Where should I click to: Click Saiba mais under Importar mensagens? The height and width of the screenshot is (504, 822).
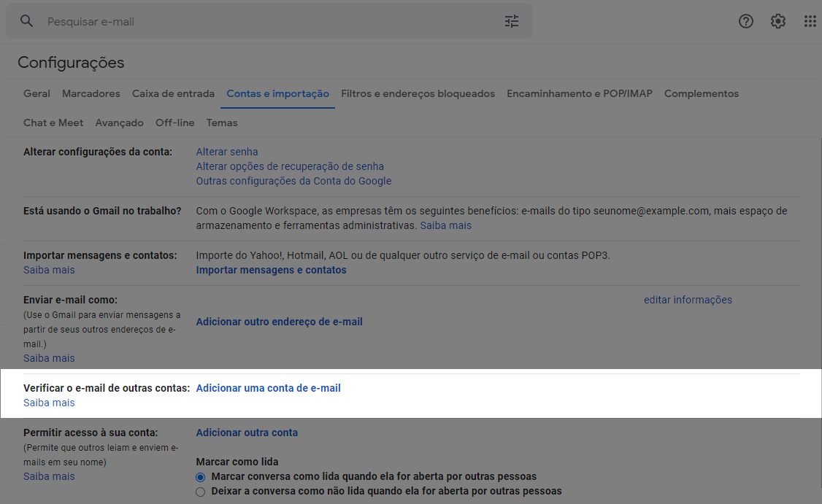point(49,270)
